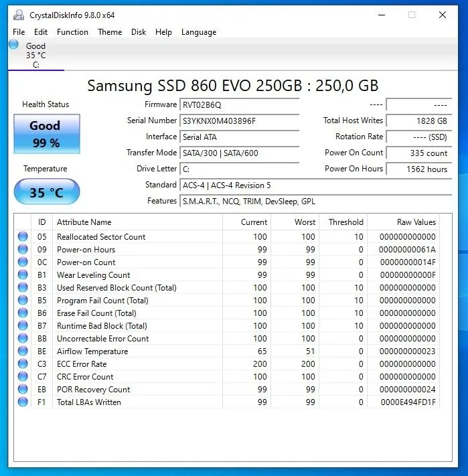Click status orb for Power-on Hours row
Image resolution: width=468 pixels, height=476 pixels.
point(23,249)
